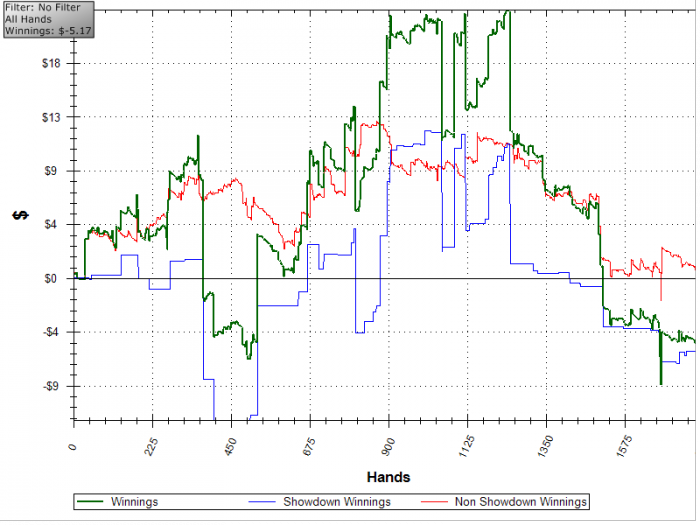The height and width of the screenshot is (525, 700).
Task: Click the 225 x-axis label
Action: coord(151,448)
